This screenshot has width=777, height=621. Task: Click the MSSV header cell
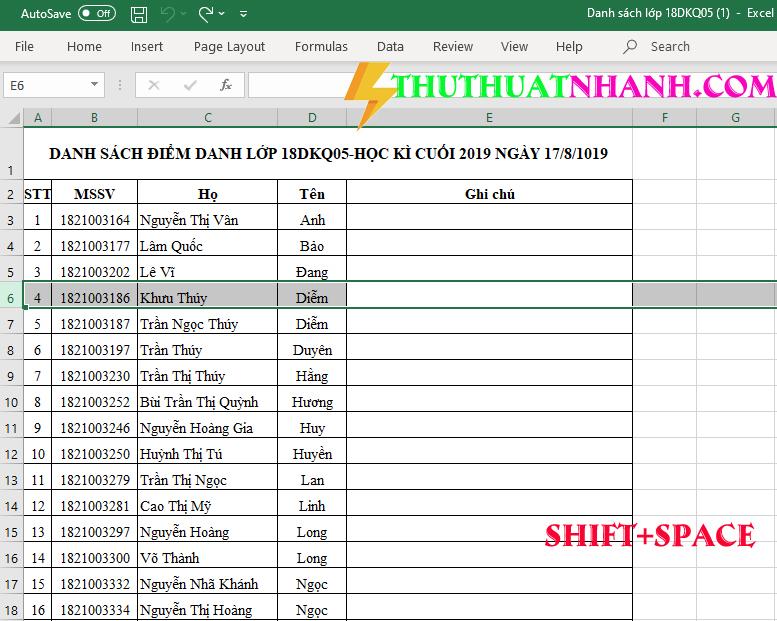pos(94,194)
